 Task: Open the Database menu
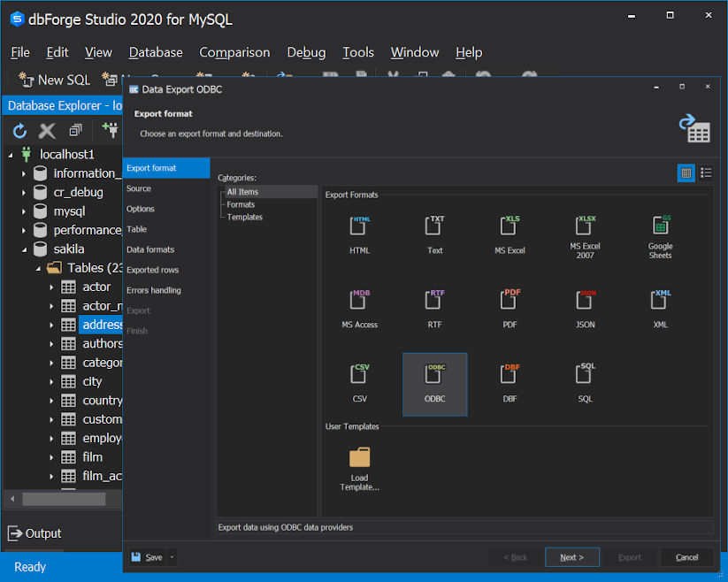[156, 52]
